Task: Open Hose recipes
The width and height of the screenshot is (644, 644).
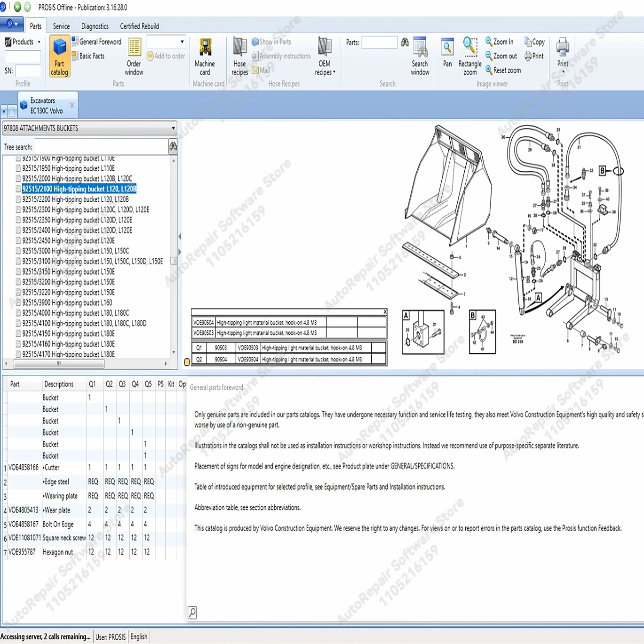Action: click(x=239, y=56)
